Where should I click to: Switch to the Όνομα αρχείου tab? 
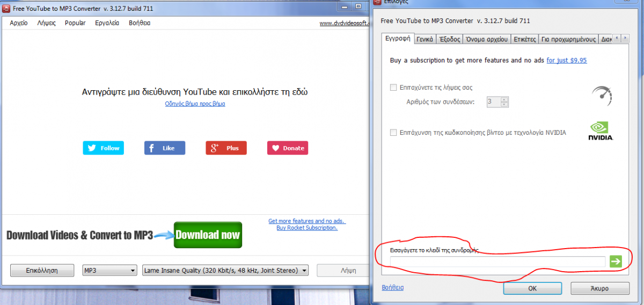[x=487, y=39]
